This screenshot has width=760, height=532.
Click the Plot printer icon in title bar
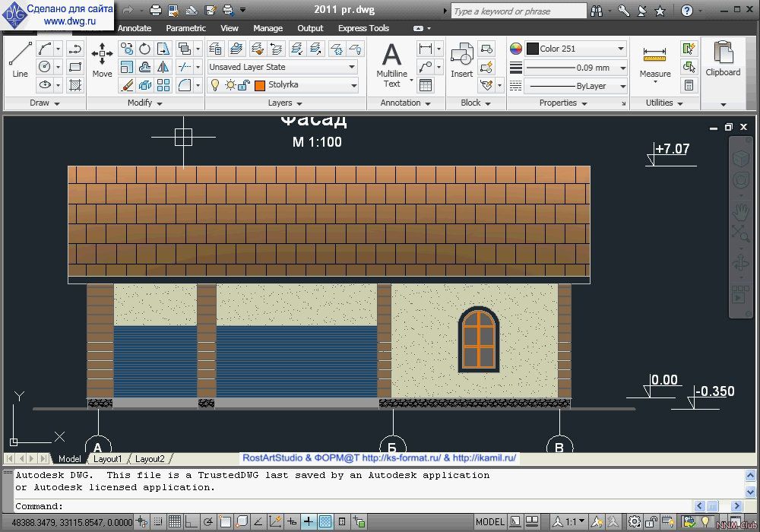point(156,10)
